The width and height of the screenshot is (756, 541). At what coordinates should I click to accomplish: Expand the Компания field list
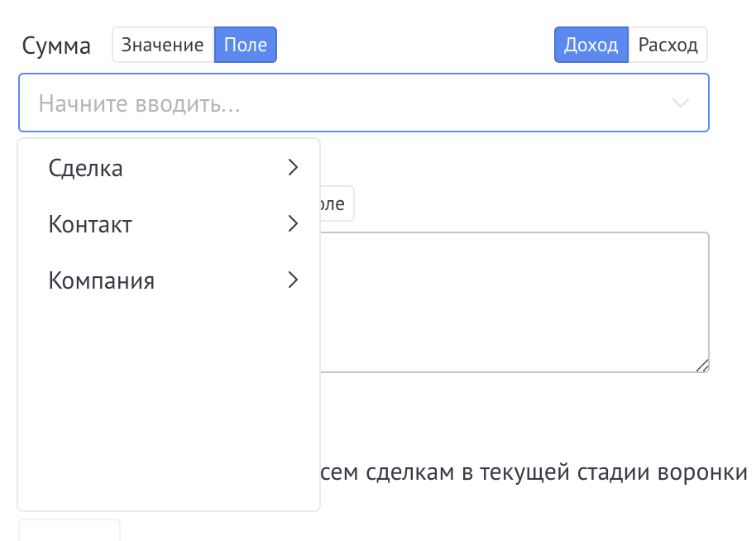(x=102, y=280)
